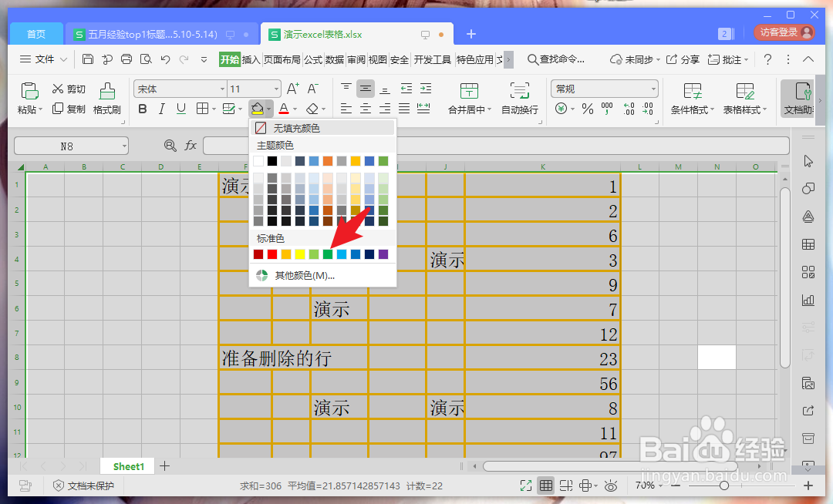The height and width of the screenshot is (504, 833).
Task: Pick the purple standard color swatch
Action: point(383,254)
